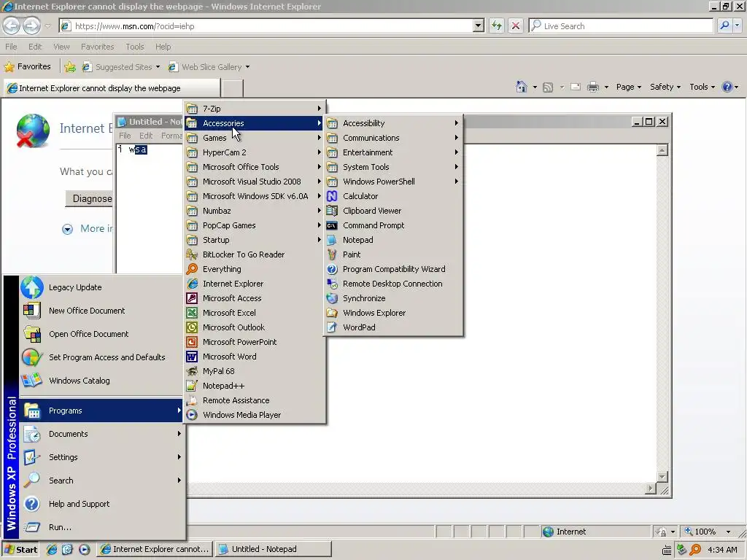The image size is (747, 560).
Task: Open BitLocker To Go Reader
Action: pos(255,254)
